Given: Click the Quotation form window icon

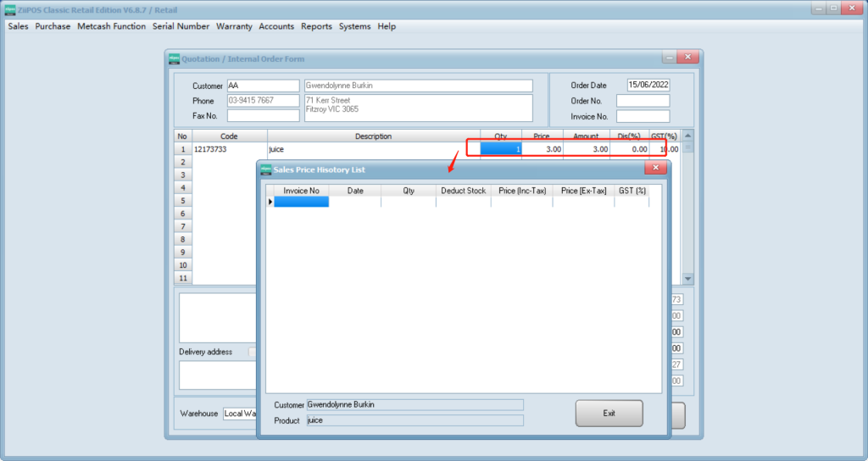Looking at the screenshot, I should 175,58.
